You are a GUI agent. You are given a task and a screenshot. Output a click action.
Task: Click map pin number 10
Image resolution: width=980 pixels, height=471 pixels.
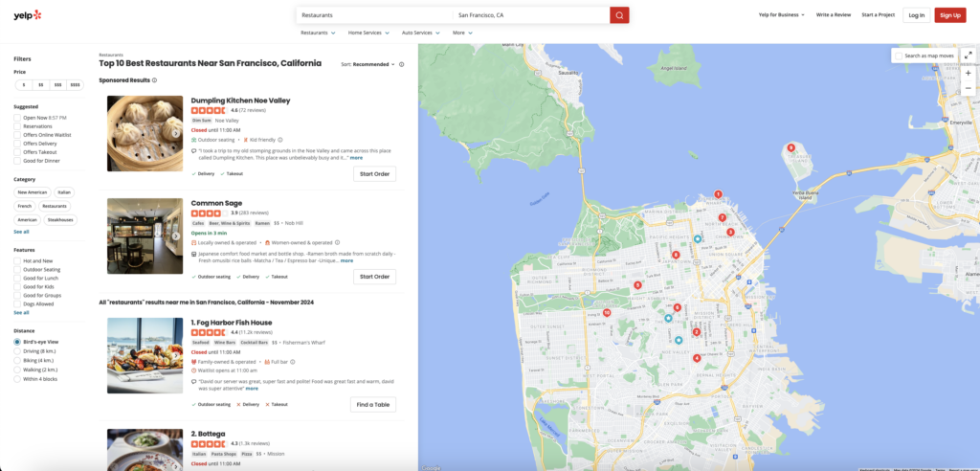(x=606, y=312)
